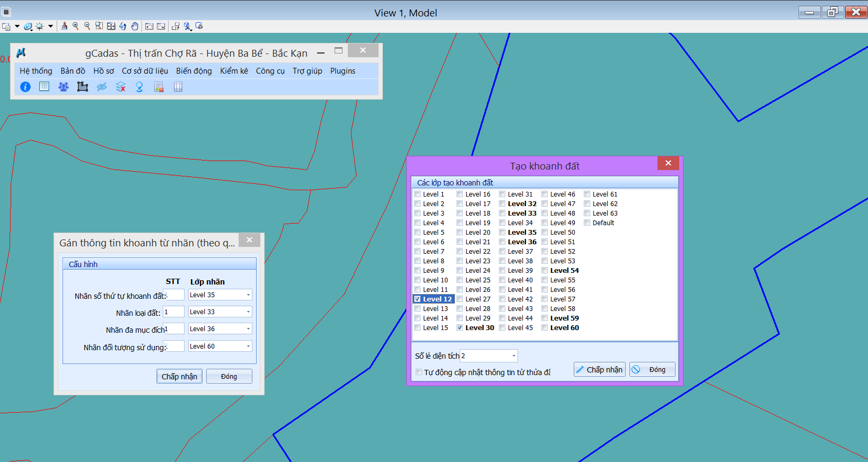Open the Level 60 layer dropdown
The height and width of the screenshot is (462, 868).
pyautogui.click(x=248, y=346)
